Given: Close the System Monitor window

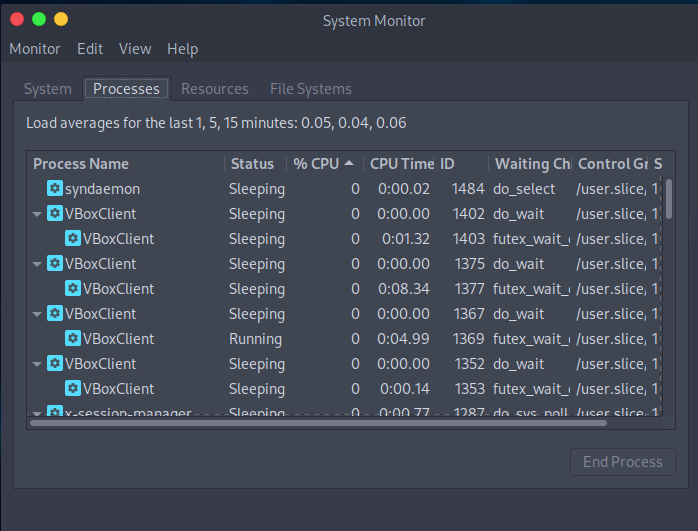Looking at the screenshot, I should 17,19.
